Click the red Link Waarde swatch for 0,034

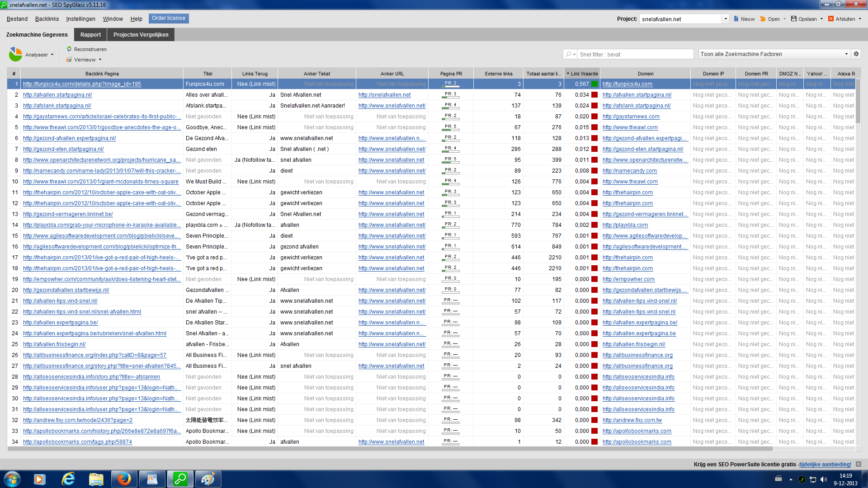(x=594, y=95)
